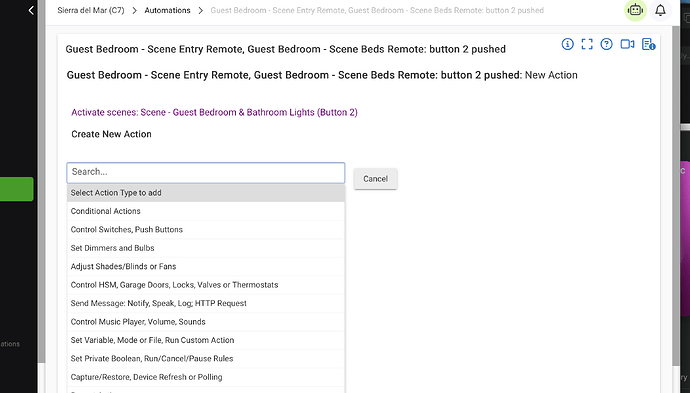Choose Control Music Player, Volume, Sounds
The height and width of the screenshot is (393, 690).
tap(206, 322)
